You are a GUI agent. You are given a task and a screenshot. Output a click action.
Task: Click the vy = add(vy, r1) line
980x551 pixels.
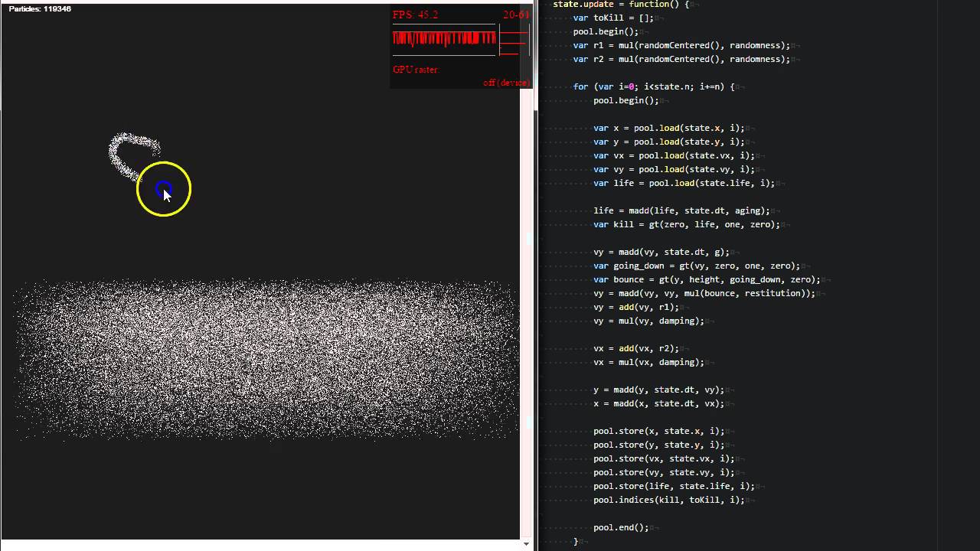[x=636, y=307]
